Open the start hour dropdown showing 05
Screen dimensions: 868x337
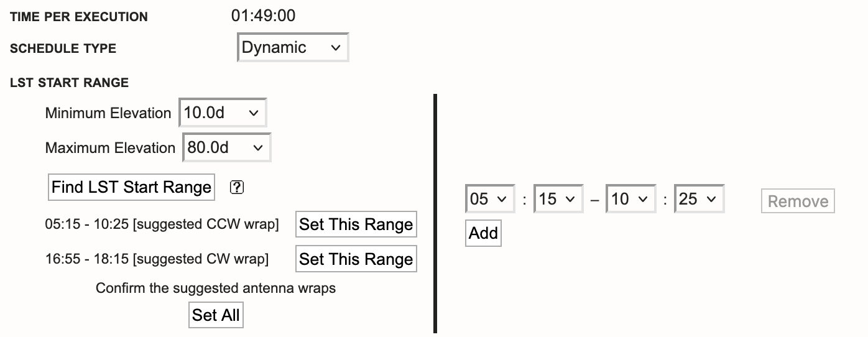pos(490,200)
